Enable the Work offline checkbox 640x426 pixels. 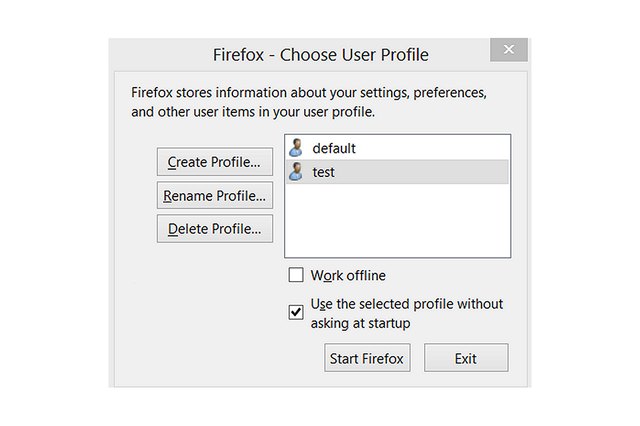click(x=296, y=276)
